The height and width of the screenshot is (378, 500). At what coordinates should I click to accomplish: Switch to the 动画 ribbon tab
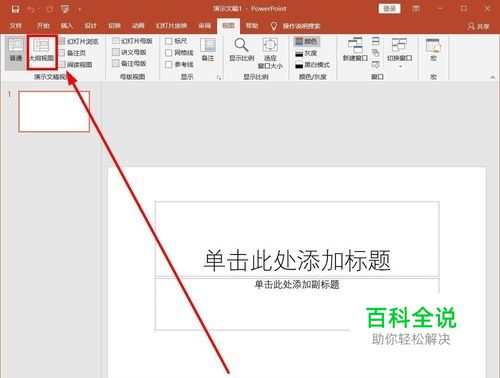[x=138, y=26]
